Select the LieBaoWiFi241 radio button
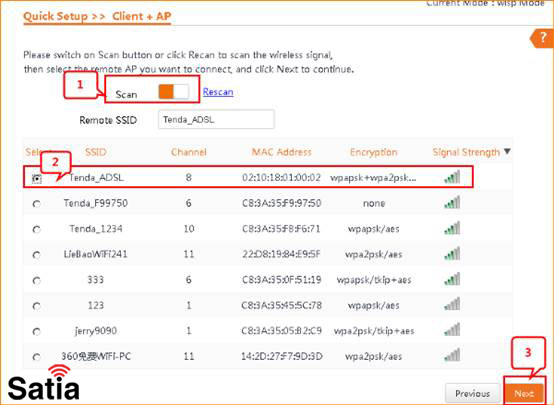The image size is (554, 405). pos(36,255)
